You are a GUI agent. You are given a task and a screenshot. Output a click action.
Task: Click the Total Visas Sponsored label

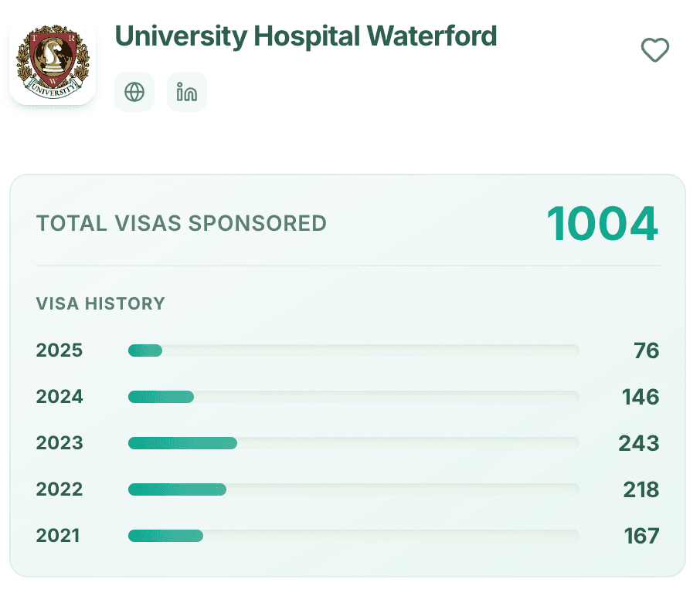pos(182,224)
